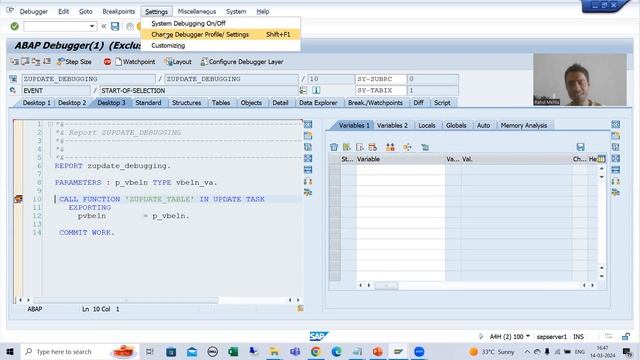Click the Variable column header

click(400, 159)
